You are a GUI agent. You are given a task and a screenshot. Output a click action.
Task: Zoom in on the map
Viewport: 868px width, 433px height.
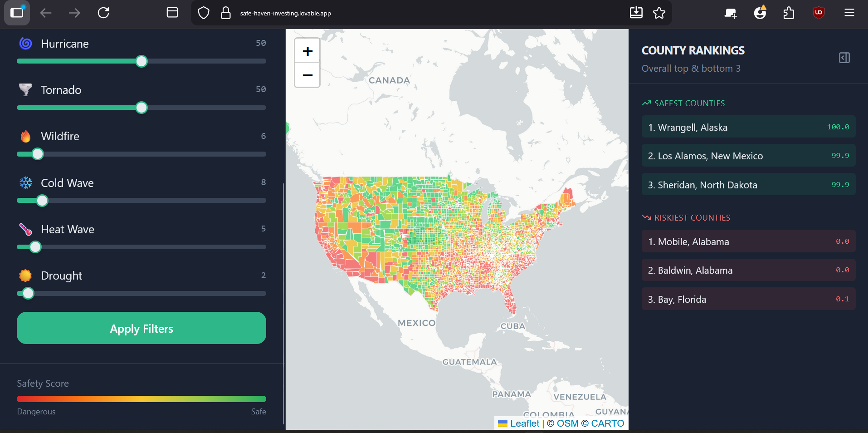coord(307,51)
